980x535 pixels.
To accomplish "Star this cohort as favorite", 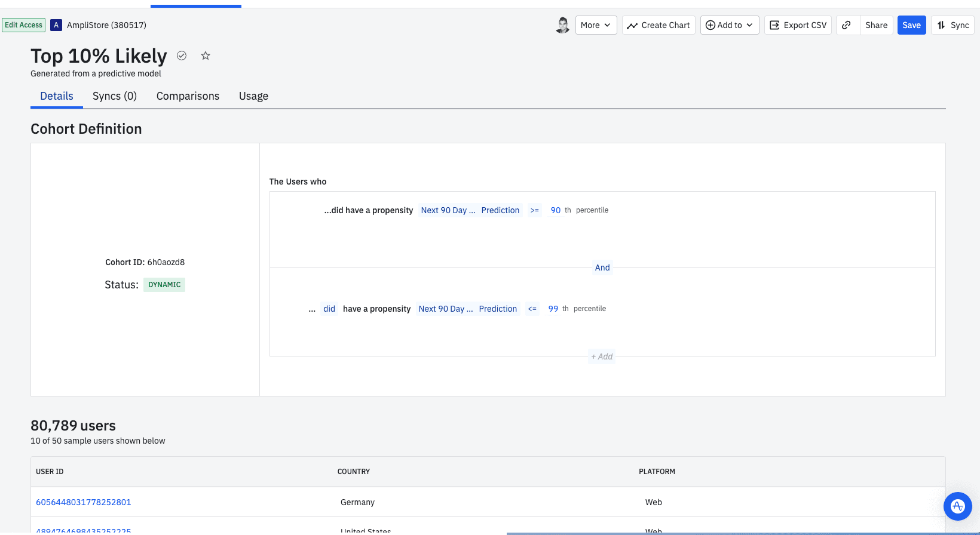I will (x=206, y=56).
